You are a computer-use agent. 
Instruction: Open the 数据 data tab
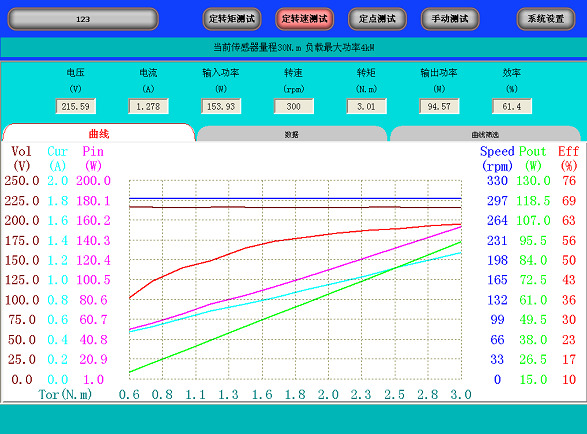(x=292, y=134)
